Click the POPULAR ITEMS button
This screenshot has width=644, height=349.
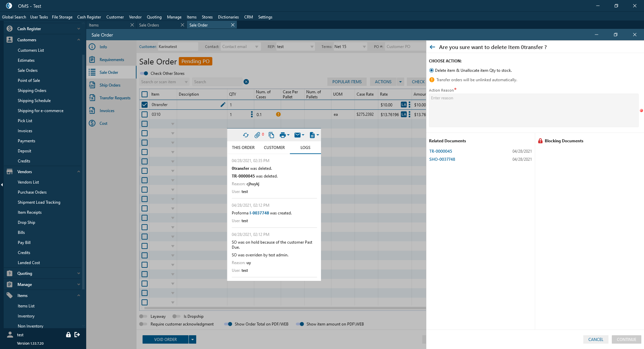(x=347, y=82)
